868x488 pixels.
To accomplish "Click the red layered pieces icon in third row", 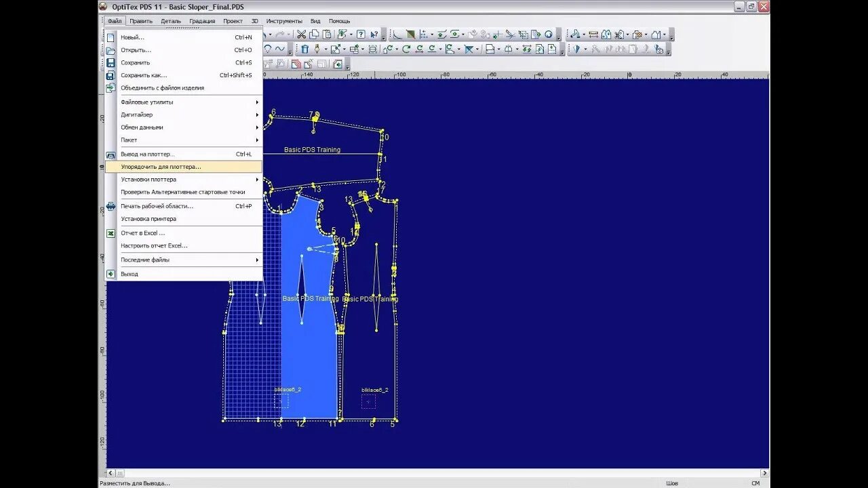I will pyautogui.click(x=296, y=64).
